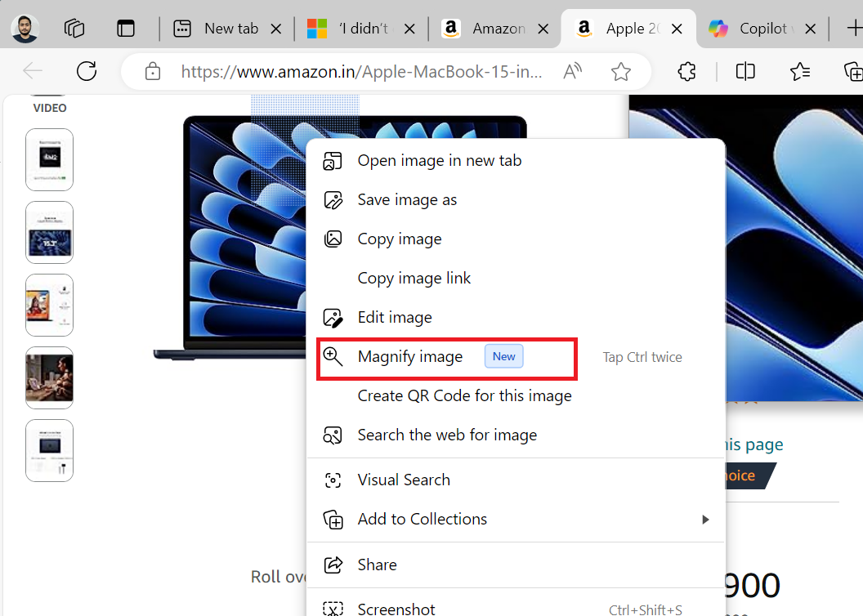The image size is (863, 616).
Task: Choose Save image as
Action: click(407, 199)
